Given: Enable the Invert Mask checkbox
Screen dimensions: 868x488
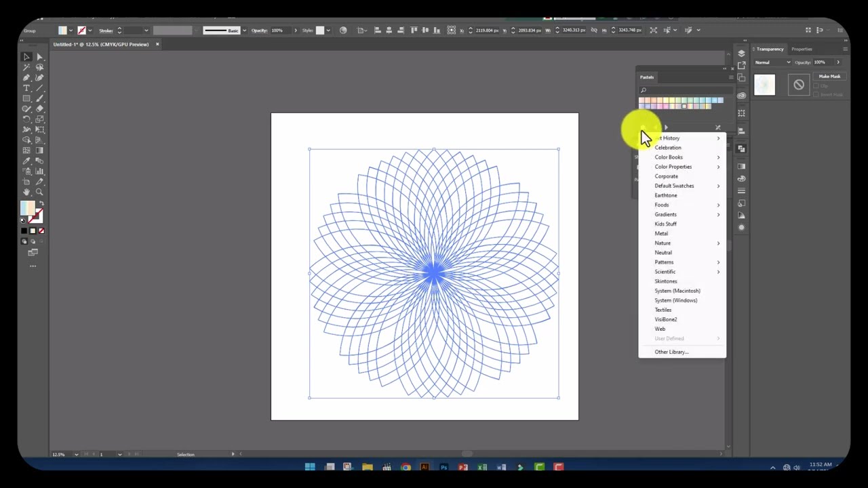Looking at the screenshot, I should tap(816, 94).
